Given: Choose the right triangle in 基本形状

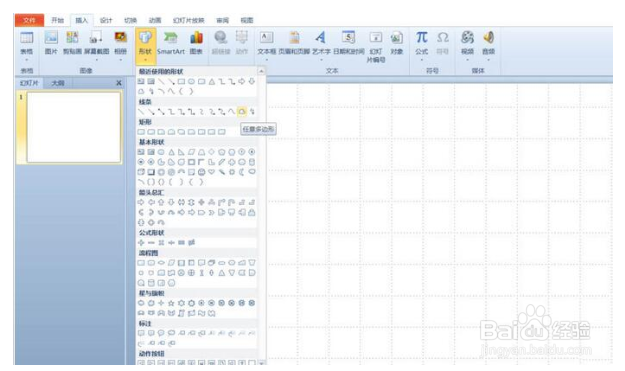Looking at the screenshot, I should (181, 152).
